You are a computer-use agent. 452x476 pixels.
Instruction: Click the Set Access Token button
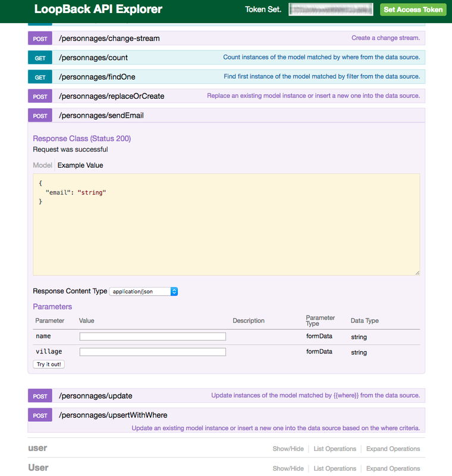click(x=413, y=10)
